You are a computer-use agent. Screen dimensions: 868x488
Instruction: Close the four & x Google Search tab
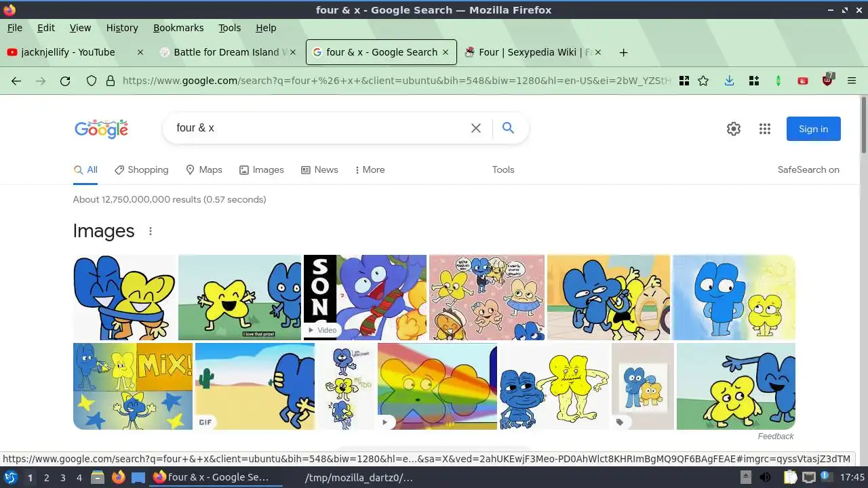[x=446, y=52]
